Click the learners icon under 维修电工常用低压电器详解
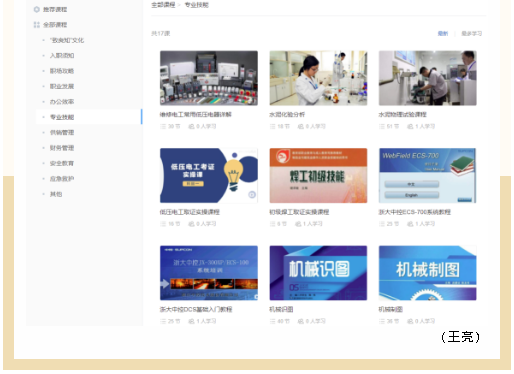 [x=191, y=126]
